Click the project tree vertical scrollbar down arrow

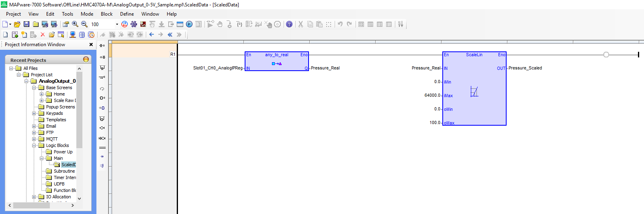79,198
